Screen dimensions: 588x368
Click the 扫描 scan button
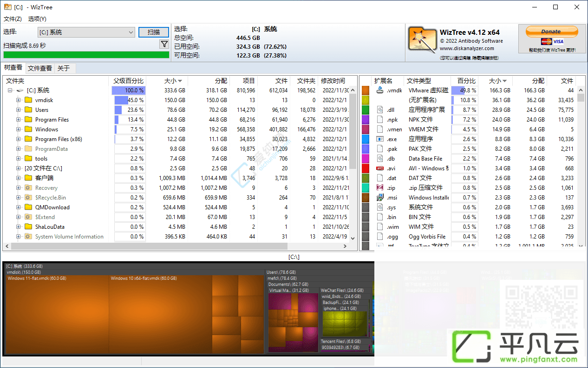pyautogui.click(x=154, y=32)
